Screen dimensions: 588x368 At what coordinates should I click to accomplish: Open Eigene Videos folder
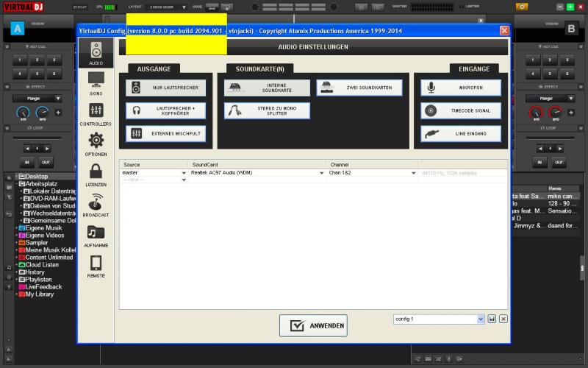[x=45, y=236]
